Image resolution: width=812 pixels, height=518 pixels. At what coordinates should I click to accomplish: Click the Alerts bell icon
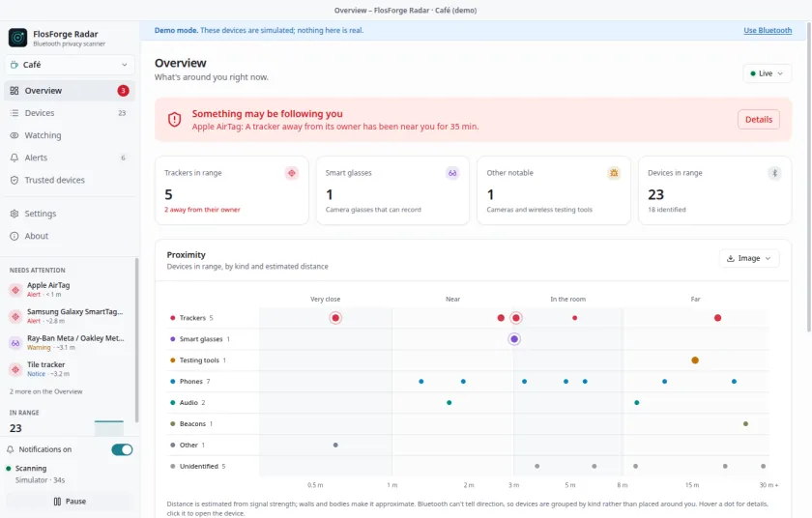click(x=14, y=158)
